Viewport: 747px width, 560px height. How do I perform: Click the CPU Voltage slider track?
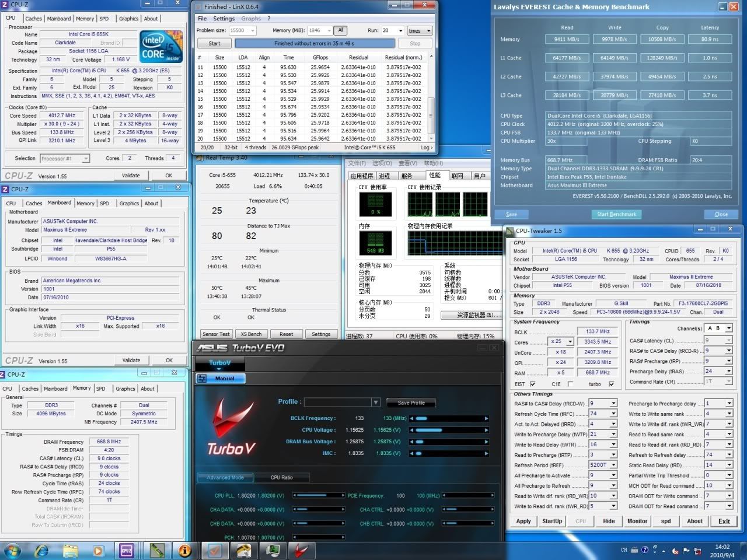(449, 430)
